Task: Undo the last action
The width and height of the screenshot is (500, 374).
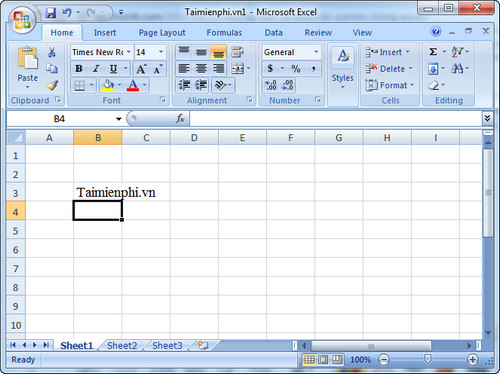Action: 67,13
